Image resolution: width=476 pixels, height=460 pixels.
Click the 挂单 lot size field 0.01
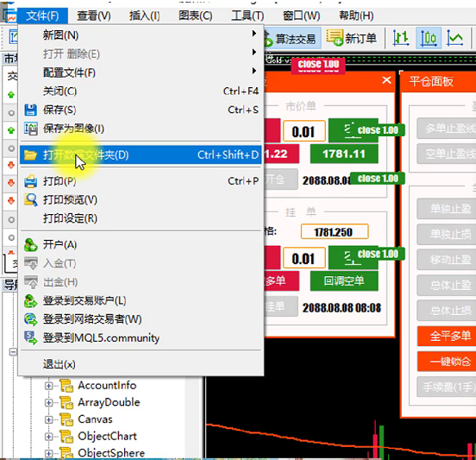click(x=304, y=258)
